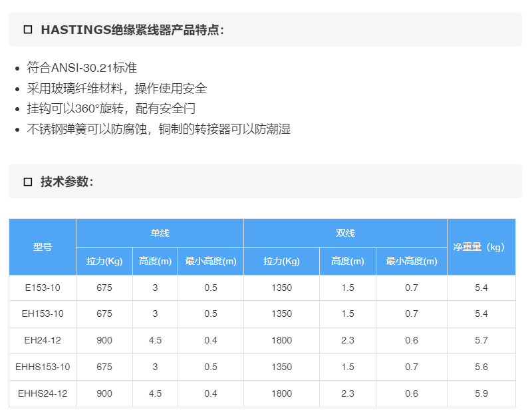
Task: Click the 最小高度(m) header under 单线
Action: tap(211, 261)
